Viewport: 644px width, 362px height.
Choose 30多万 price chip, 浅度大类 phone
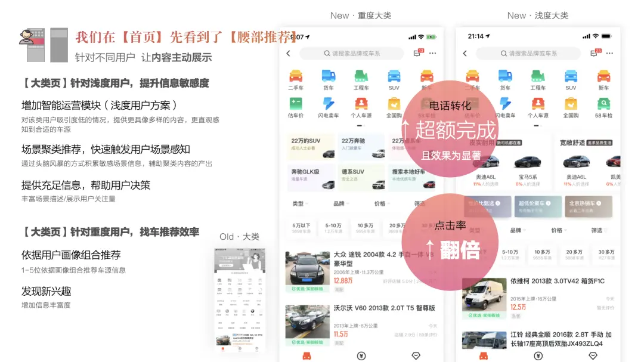606,254
